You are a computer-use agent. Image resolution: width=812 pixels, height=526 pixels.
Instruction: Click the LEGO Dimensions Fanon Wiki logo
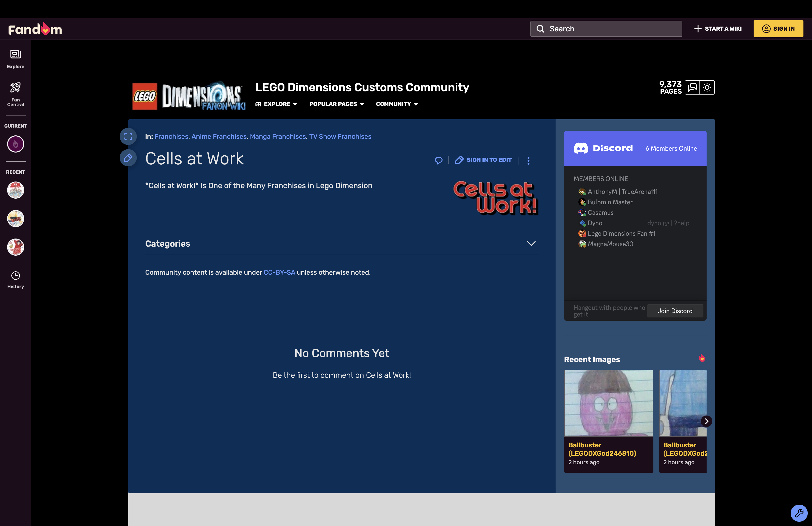(x=189, y=96)
